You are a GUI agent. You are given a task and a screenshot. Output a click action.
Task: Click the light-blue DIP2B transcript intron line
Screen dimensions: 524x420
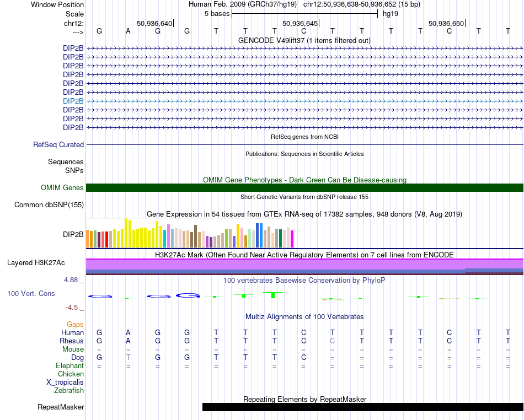pyautogui.click(x=304, y=101)
